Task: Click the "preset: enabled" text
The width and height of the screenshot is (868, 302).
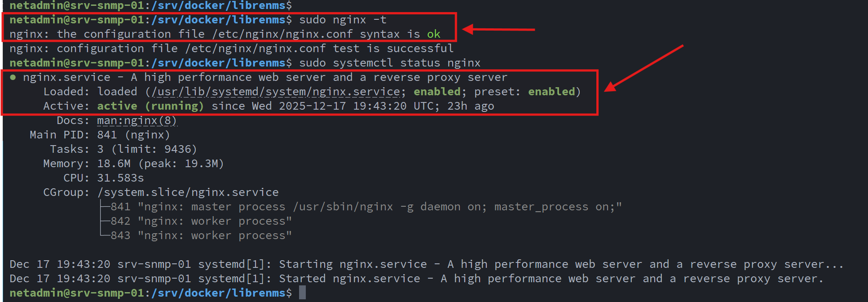Action: pos(524,92)
